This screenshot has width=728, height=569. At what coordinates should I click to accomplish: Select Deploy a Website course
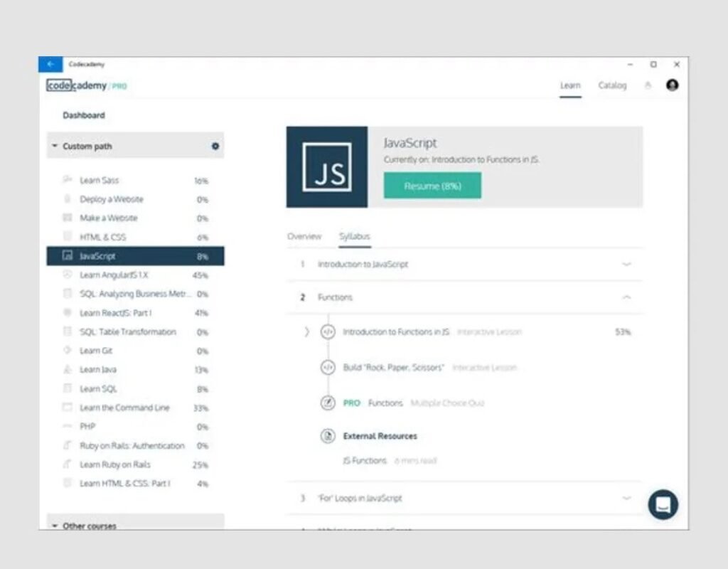coord(135,199)
